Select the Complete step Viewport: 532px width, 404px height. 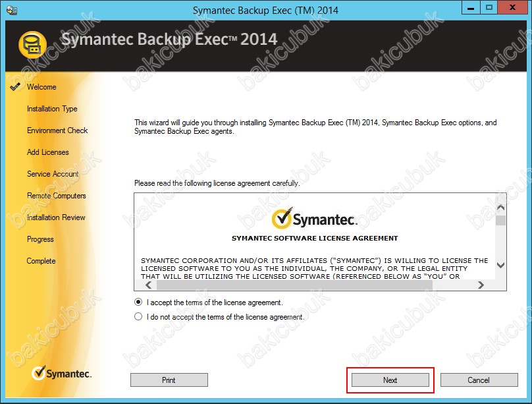click(x=41, y=261)
